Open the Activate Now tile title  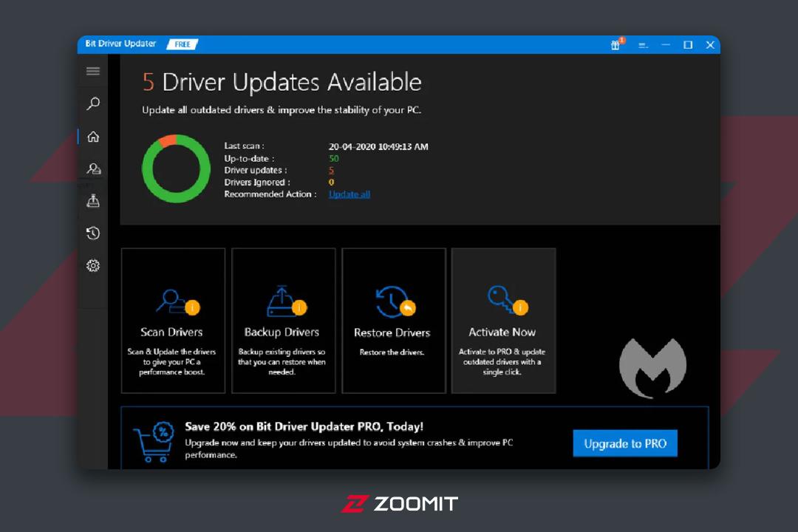tap(502, 332)
